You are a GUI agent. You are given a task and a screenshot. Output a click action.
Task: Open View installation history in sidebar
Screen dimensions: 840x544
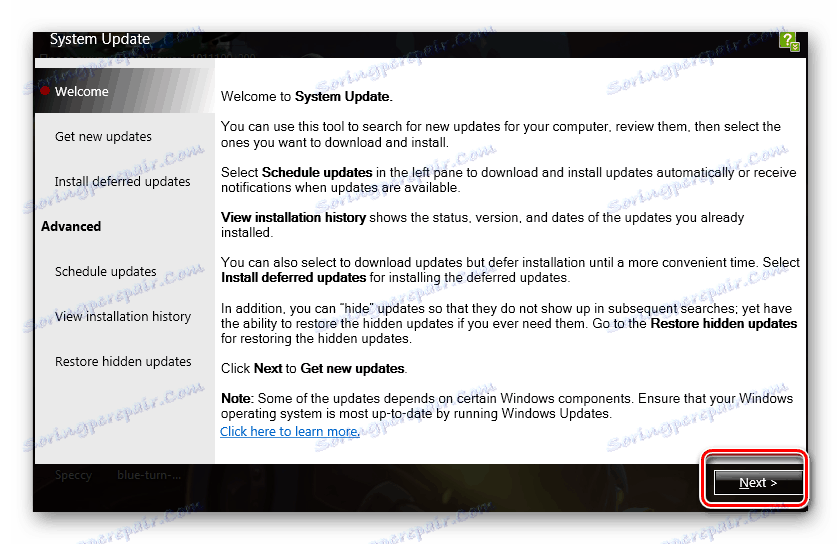(123, 317)
